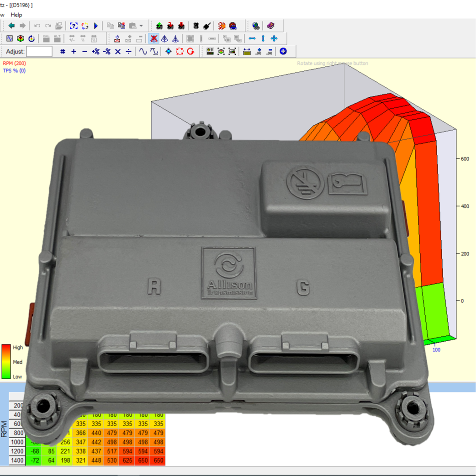Click the 3D colored cube view icon
The image size is (476, 476).
[x=21, y=39]
